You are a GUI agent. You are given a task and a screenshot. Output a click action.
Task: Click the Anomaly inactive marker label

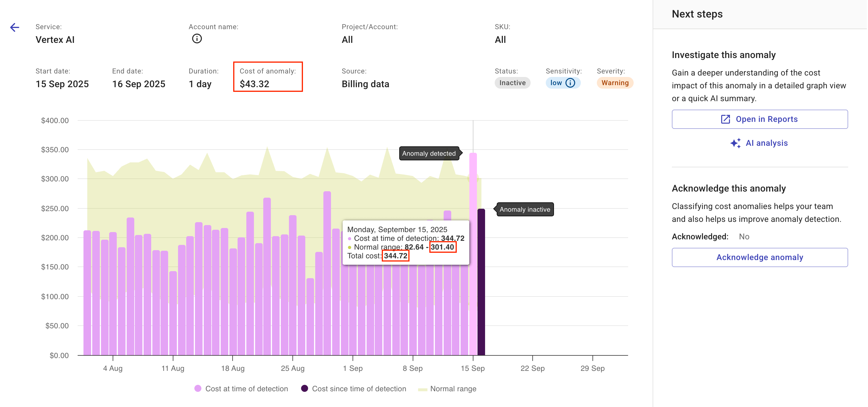[525, 209]
